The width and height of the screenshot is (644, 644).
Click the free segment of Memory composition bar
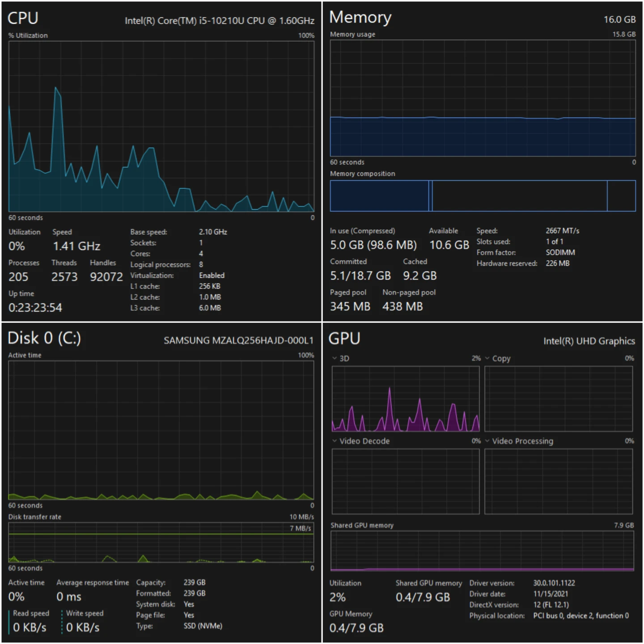coord(621,196)
